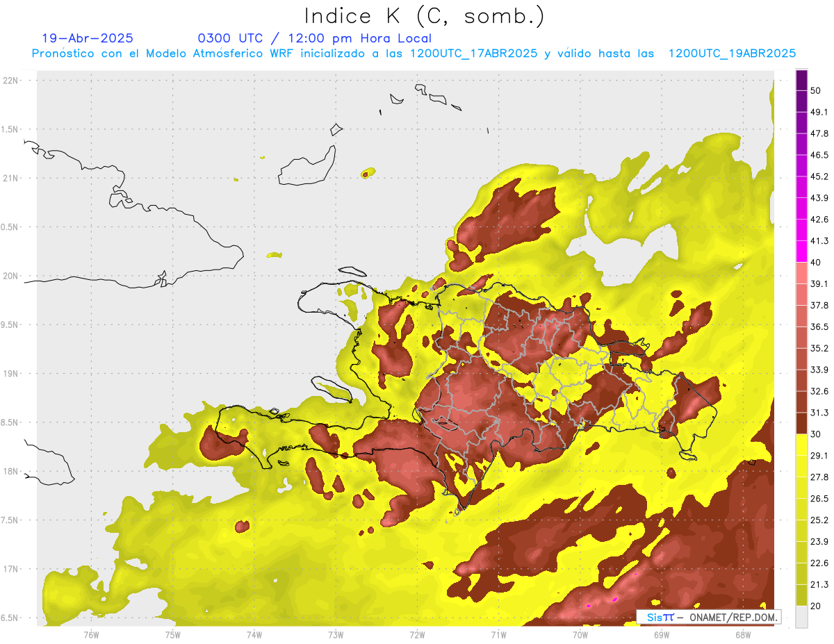Click the legend value "33.9"

tap(819, 370)
